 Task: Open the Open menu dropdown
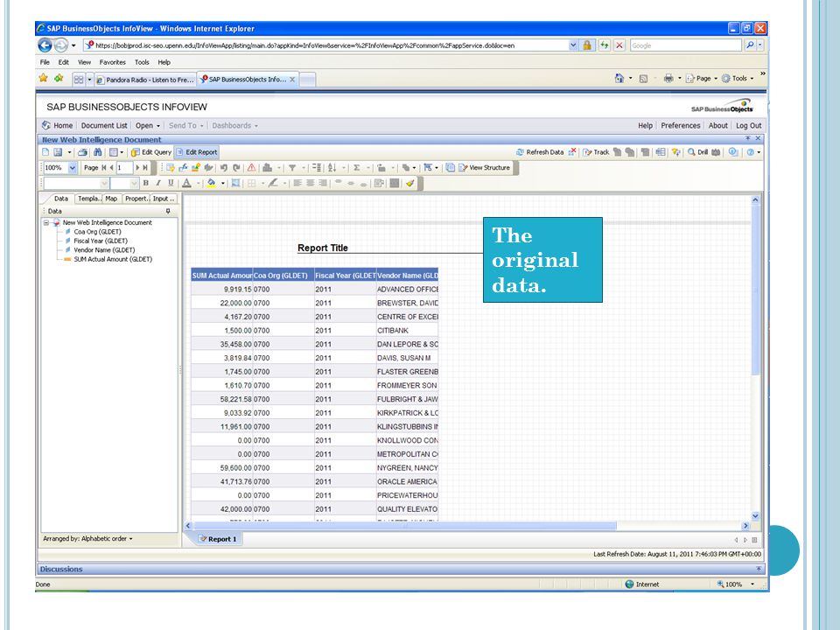(x=147, y=125)
